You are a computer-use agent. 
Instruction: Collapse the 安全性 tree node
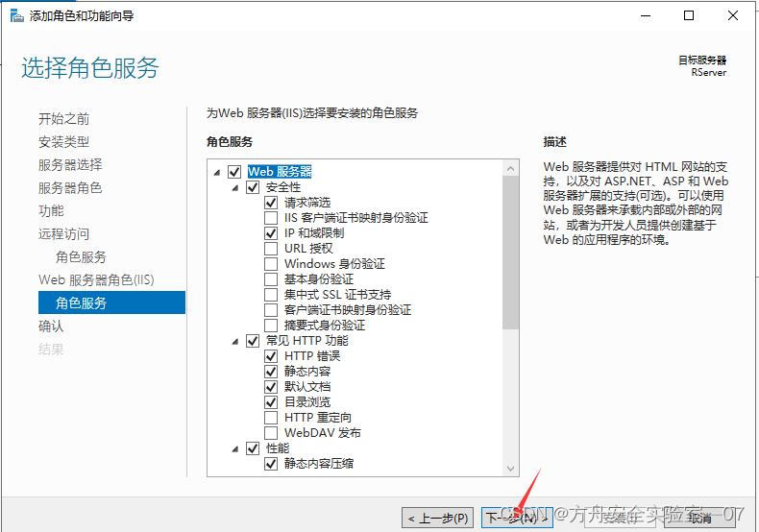coord(235,187)
